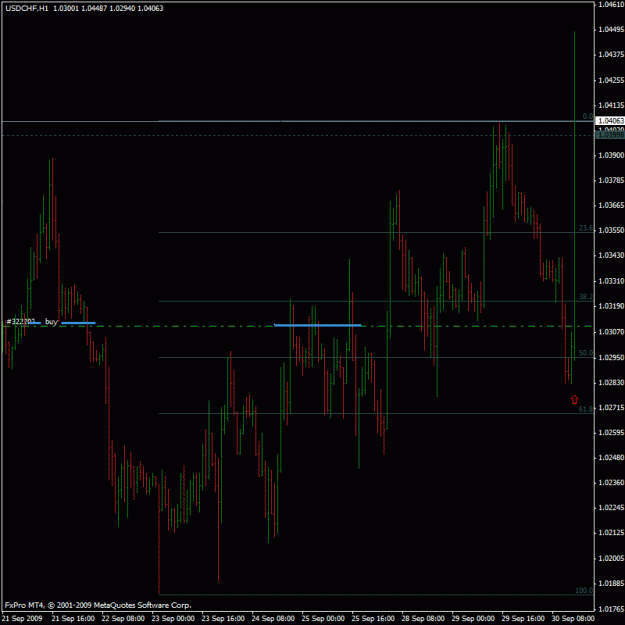625x625 pixels.
Task: Click the 1.02595 price scale label
Action: pyautogui.click(x=611, y=432)
